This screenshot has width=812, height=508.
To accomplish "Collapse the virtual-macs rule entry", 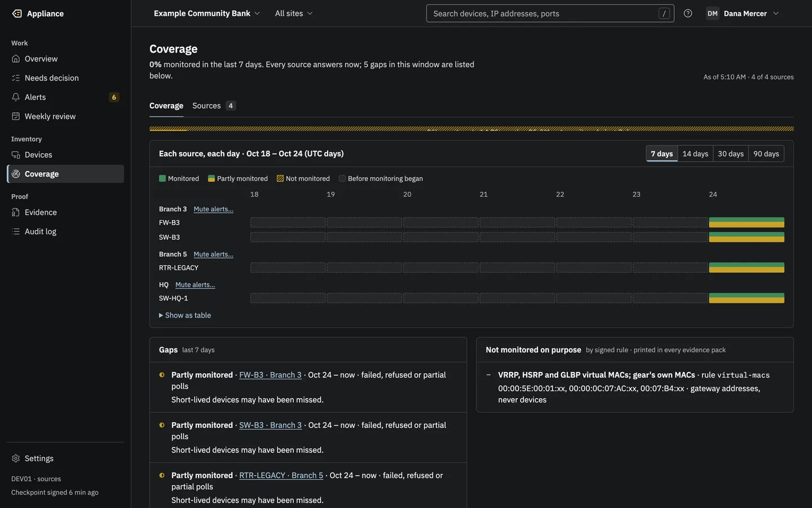I will 488,375.
